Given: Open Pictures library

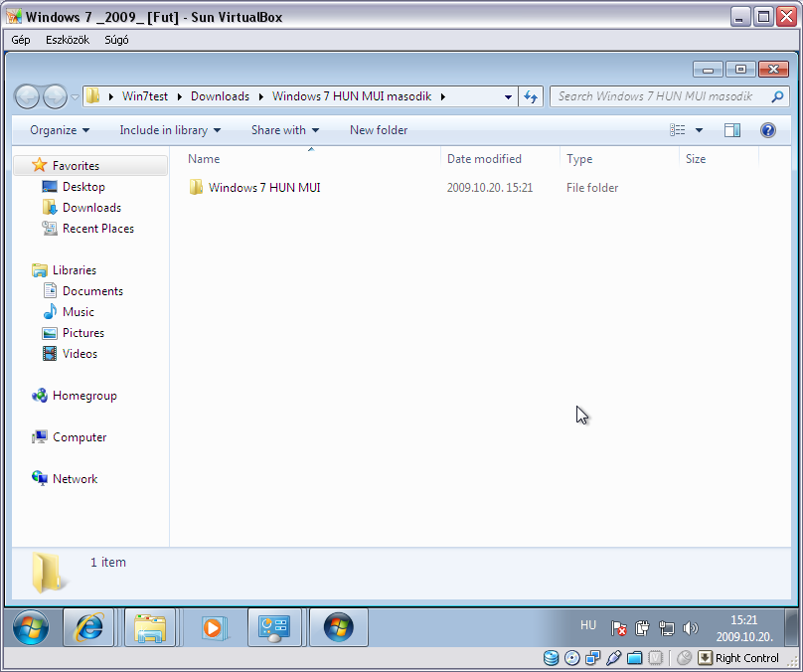Looking at the screenshot, I should pos(82,333).
